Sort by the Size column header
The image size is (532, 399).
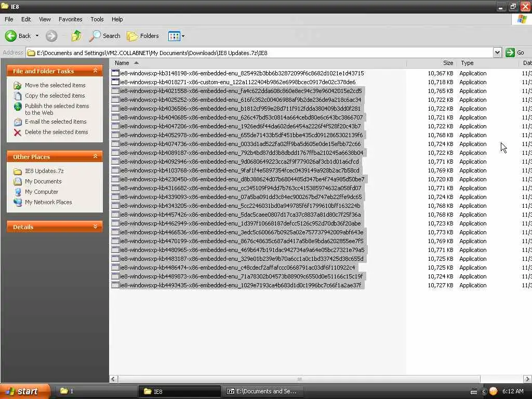[x=448, y=63]
